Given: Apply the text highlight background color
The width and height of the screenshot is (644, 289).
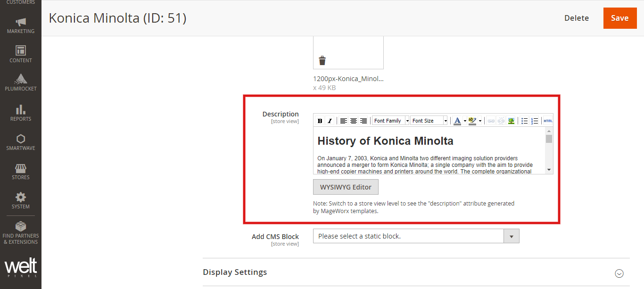Looking at the screenshot, I should (x=472, y=121).
